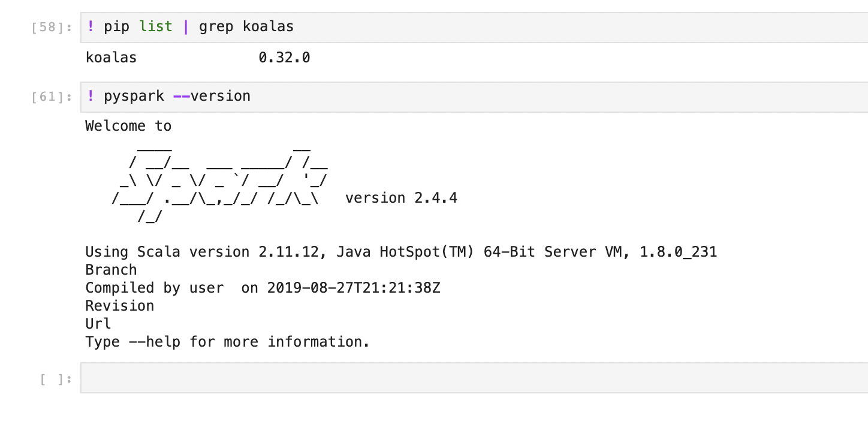
Task: Click the 'version 2.4.4' text
Action: (402, 198)
